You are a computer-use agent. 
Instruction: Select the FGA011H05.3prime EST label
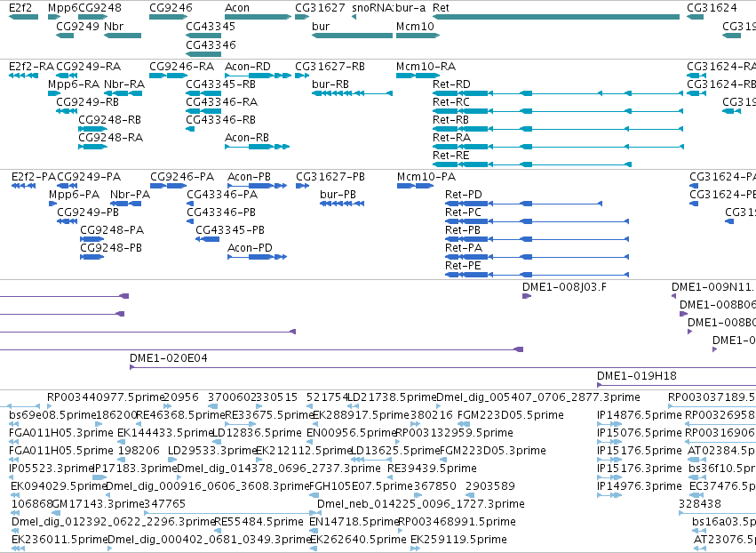tap(61, 433)
